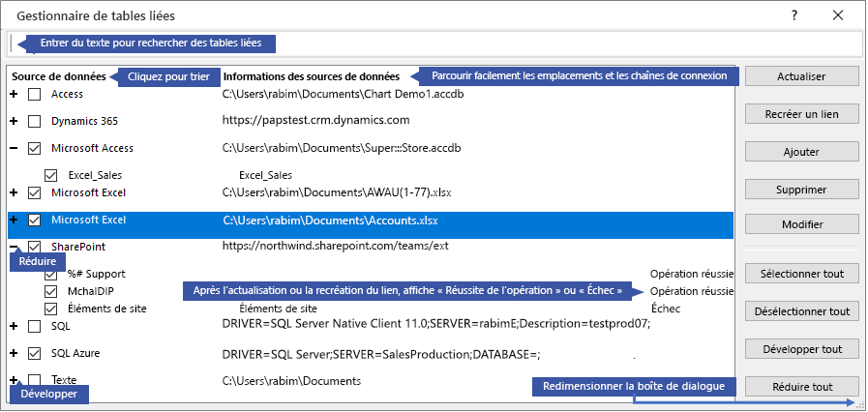Expand the Access data source row
This screenshot has width=868, height=412.
pos(14,94)
